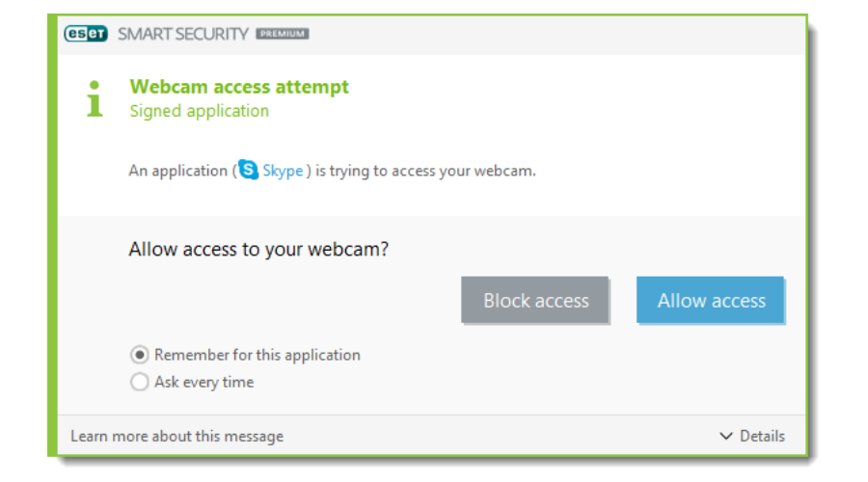
Task: Select the Remember for this application radio button
Action: tap(140, 356)
